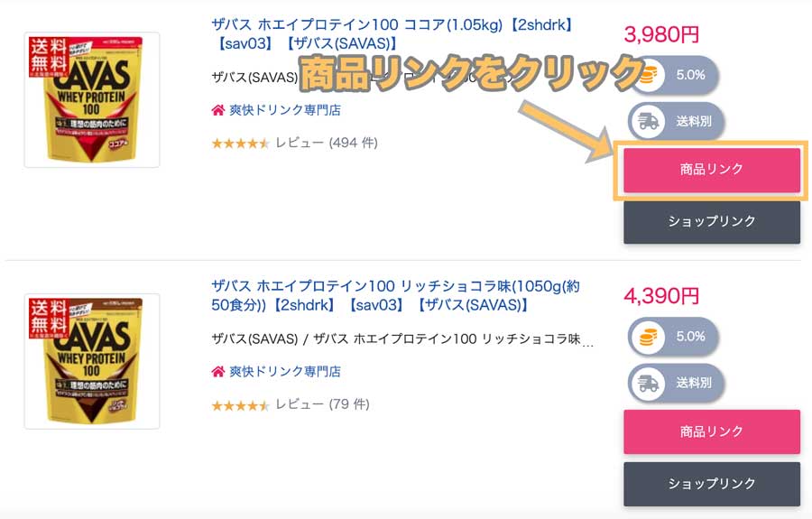
Task: Open the リッチショコラ味 product title link
Action: click(x=396, y=295)
